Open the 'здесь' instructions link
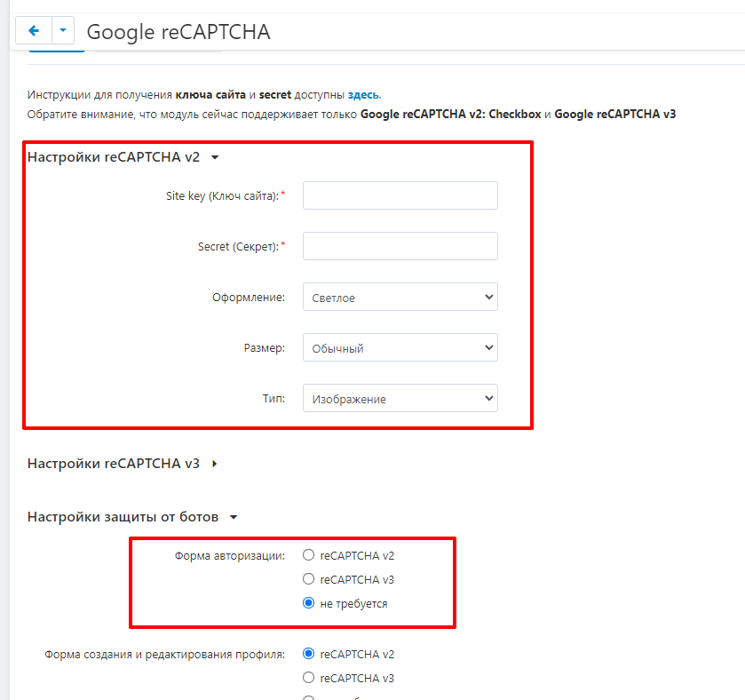This screenshot has height=700, width=745. point(363,94)
